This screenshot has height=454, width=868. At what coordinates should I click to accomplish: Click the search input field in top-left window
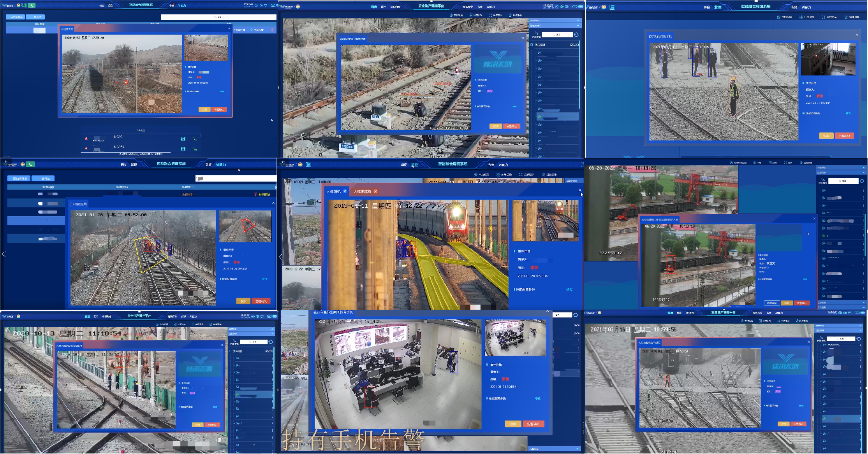click(218, 17)
